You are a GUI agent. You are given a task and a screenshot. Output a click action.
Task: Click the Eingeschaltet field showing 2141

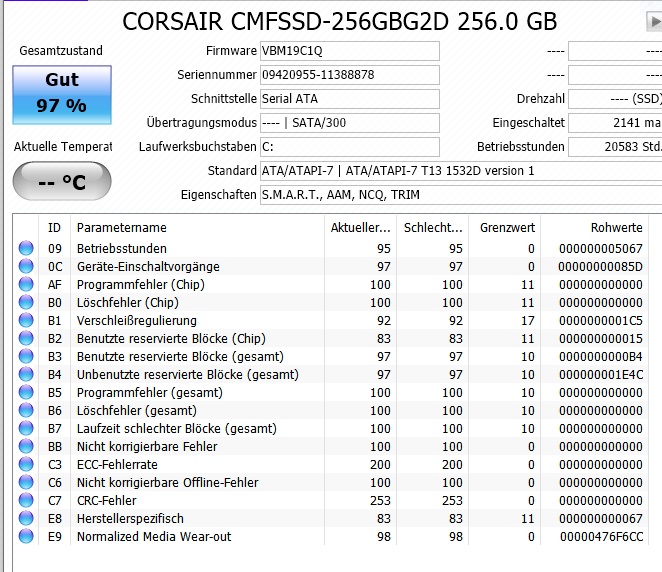tap(615, 123)
